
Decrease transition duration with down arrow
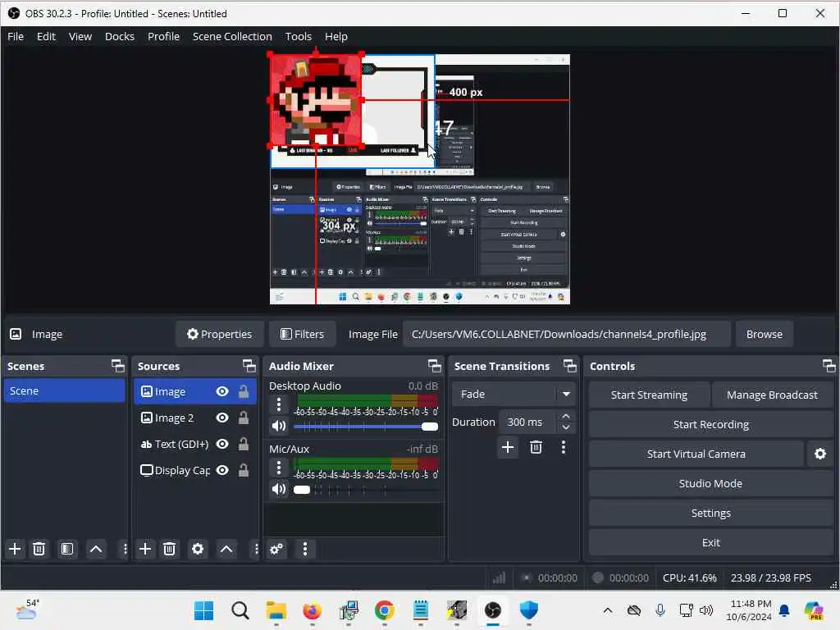click(x=566, y=428)
